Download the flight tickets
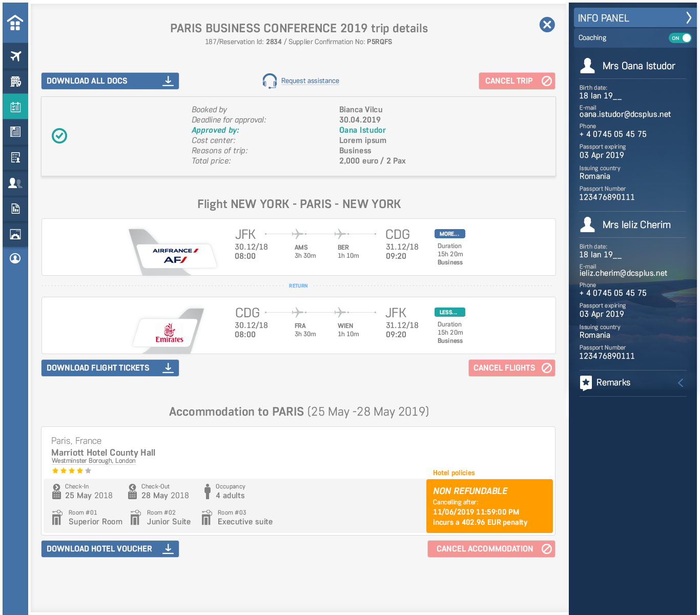700x615 pixels. [x=110, y=368]
